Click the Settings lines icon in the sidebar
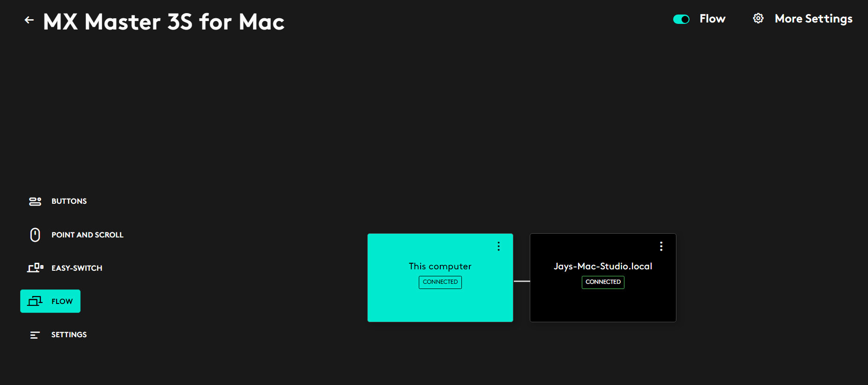The image size is (868, 385). click(x=35, y=335)
